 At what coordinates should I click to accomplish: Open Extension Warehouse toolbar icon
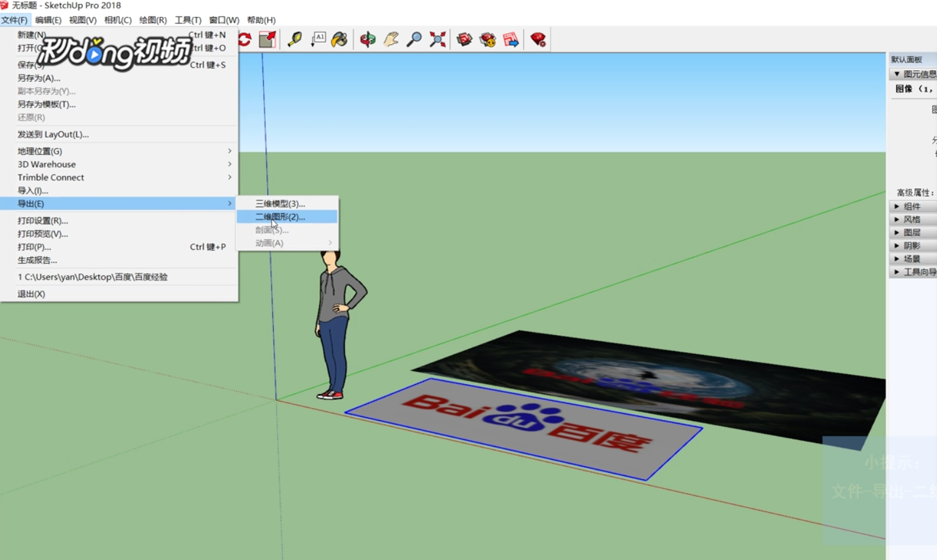point(488,39)
